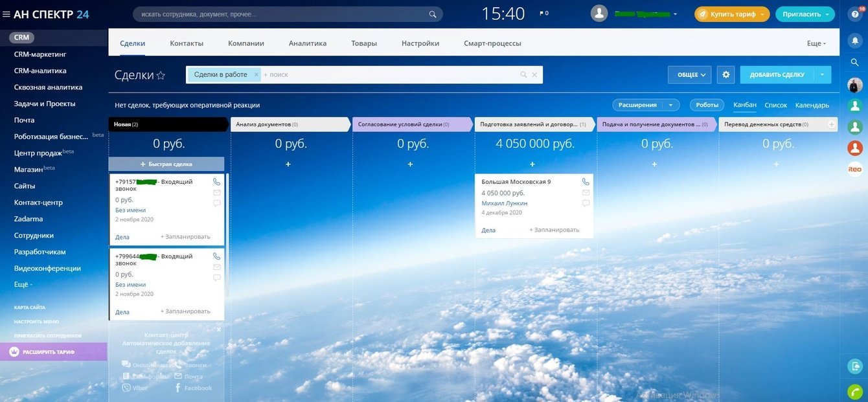Open contact Михаил Лункин link
Image resolution: width=868 pixels, height=402 pixels.
pos(505,203)
